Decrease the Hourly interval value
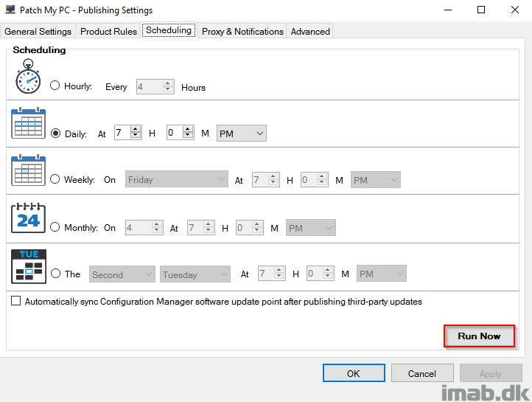 click(167, 90)
